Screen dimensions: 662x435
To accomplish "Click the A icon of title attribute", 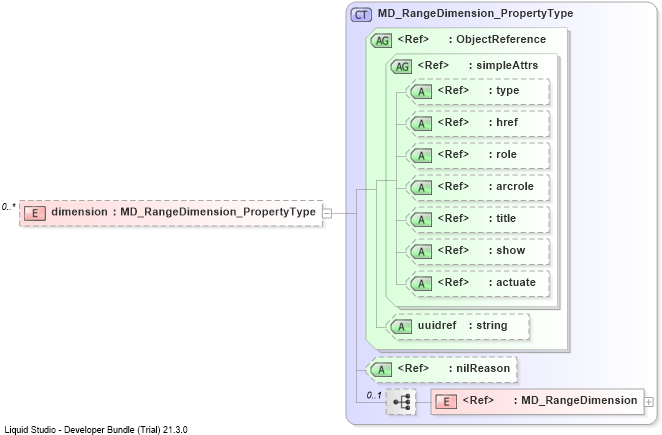I will (x=421, y=220).
